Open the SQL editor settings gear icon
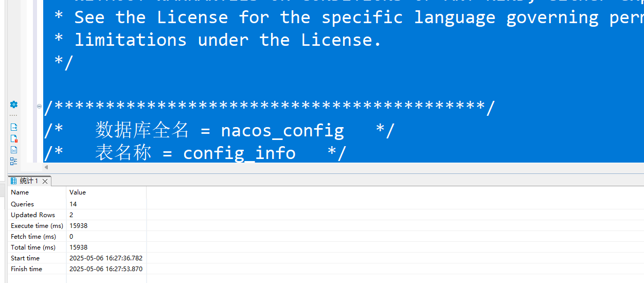This screenshot has height=283, width=644. click(14, 104)
